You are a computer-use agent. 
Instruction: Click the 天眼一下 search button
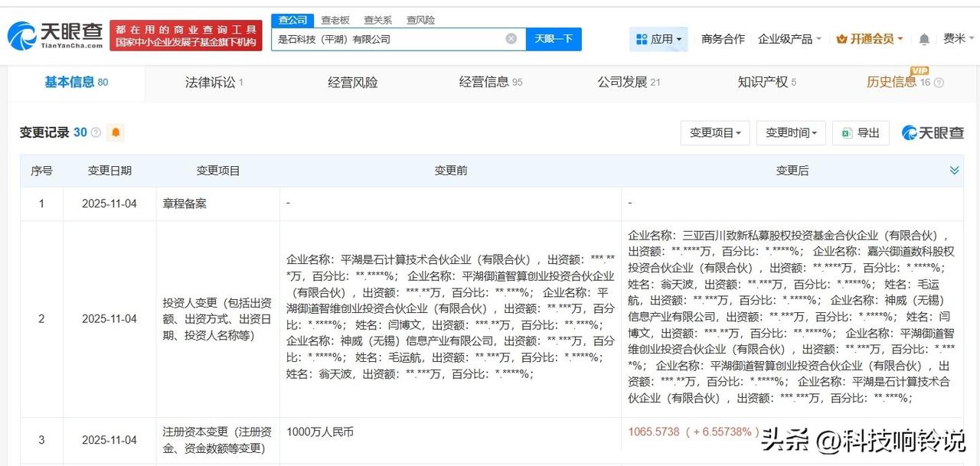tap(554, 38)
